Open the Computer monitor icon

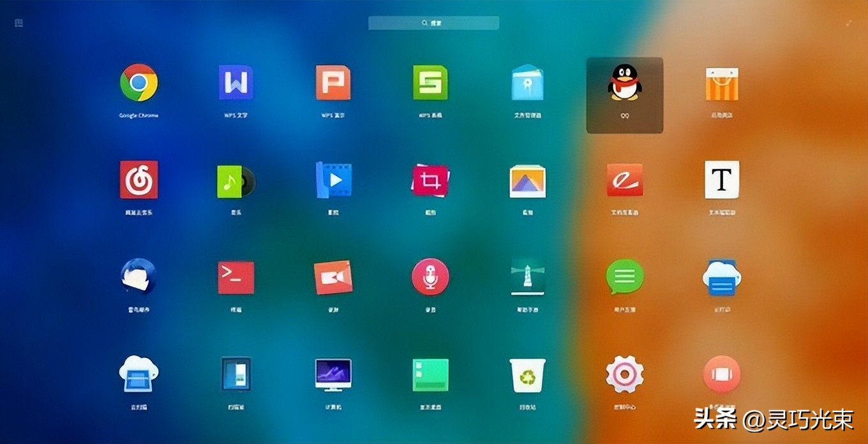pos(333,374)
